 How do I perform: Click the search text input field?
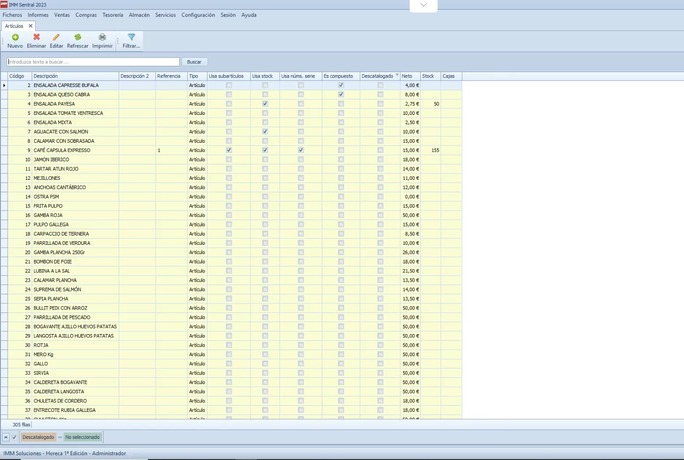92,62
